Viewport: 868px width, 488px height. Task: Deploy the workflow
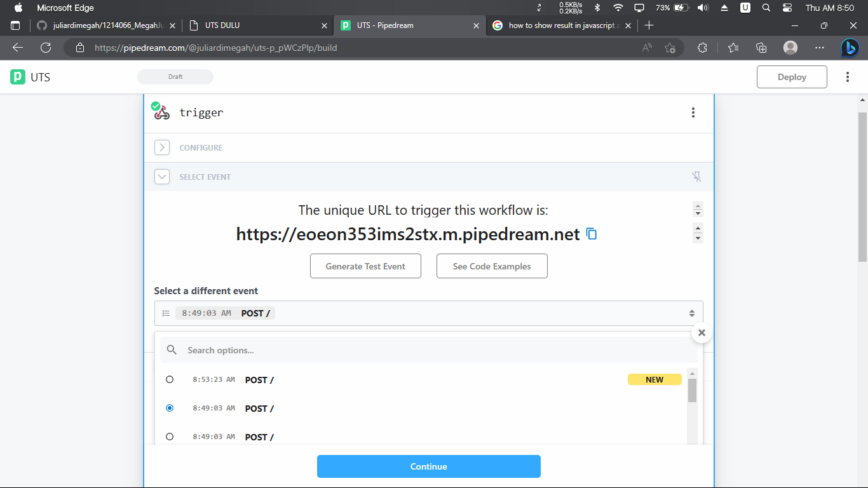click(792, 77)
